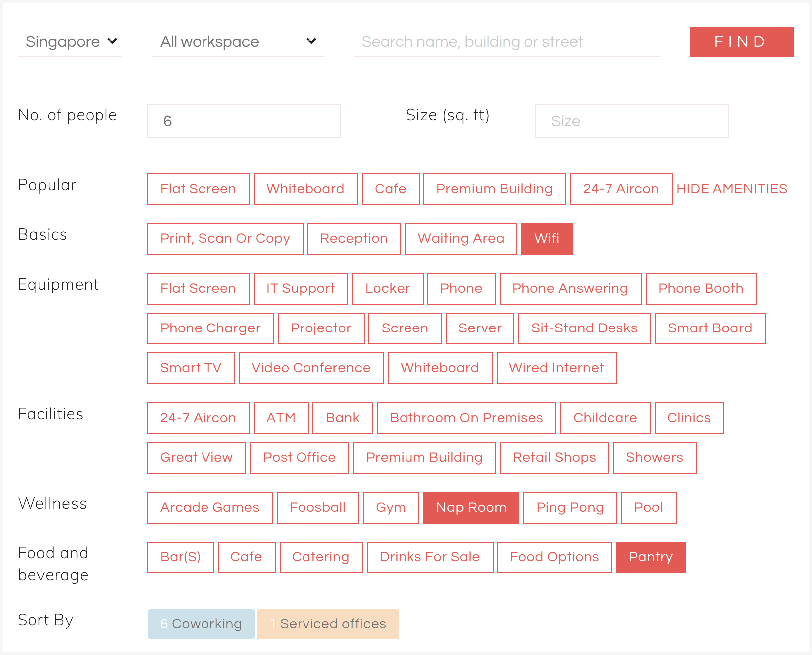Open the Singapore location dropdown
Screen dimensions: 812x655
[x=70, y=42]
